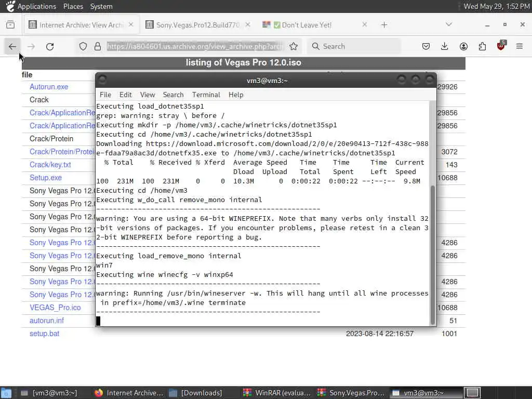Open the Firefox View icon left of tabs
The image size is (532, 399).
pos(10,25)
